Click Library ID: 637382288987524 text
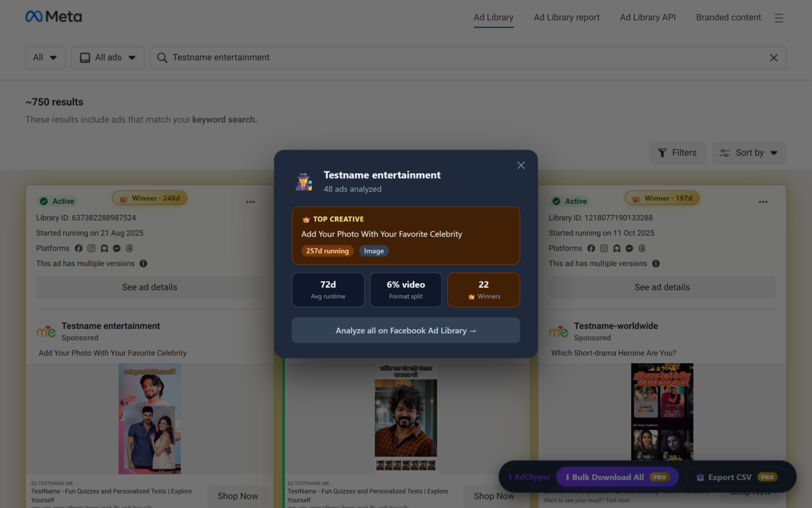Viewport: 812px width, 508px height. (x=86, y=218)
